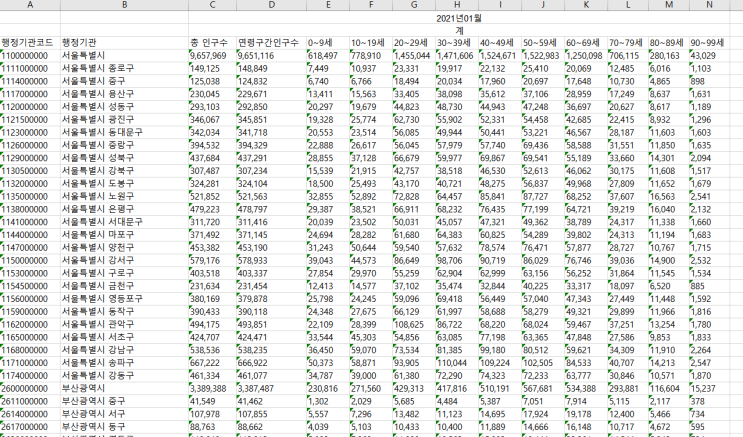Click value 43,029 in 90~99세 column
The width and height of the screenshot is (743, 437).
click(709, 55)
